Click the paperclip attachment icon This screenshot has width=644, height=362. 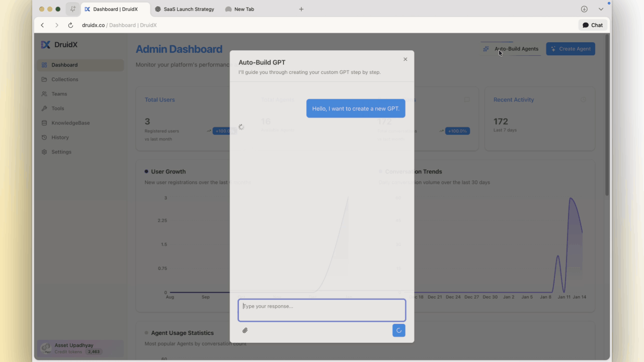pos(245,330)
